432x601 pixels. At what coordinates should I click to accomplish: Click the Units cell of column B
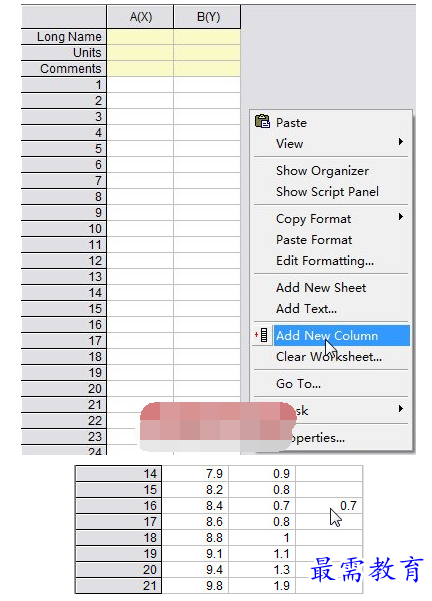207,53
